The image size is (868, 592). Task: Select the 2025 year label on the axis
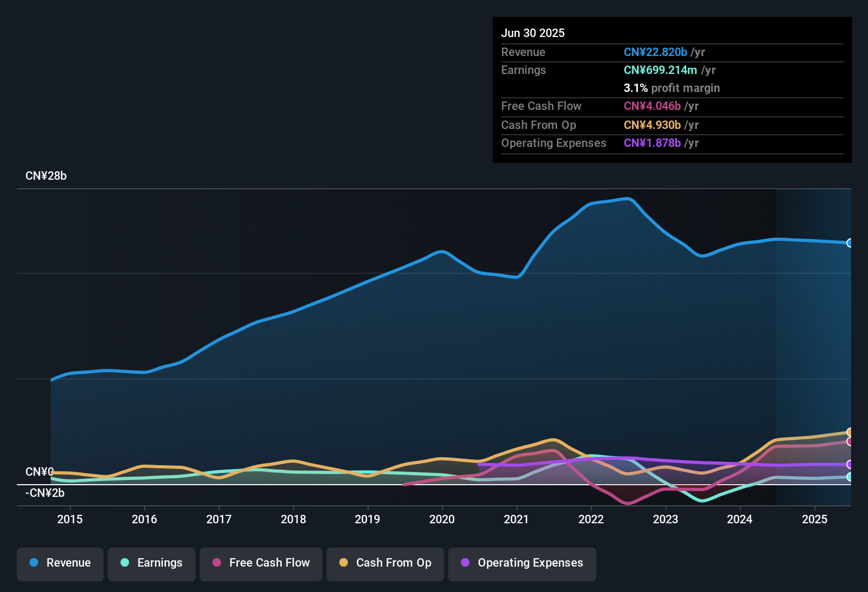click(815, 520)
